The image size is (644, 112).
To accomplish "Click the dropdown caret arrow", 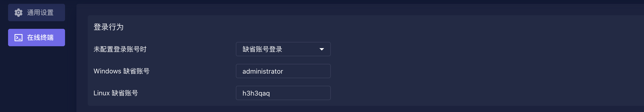I will (322, 49).
